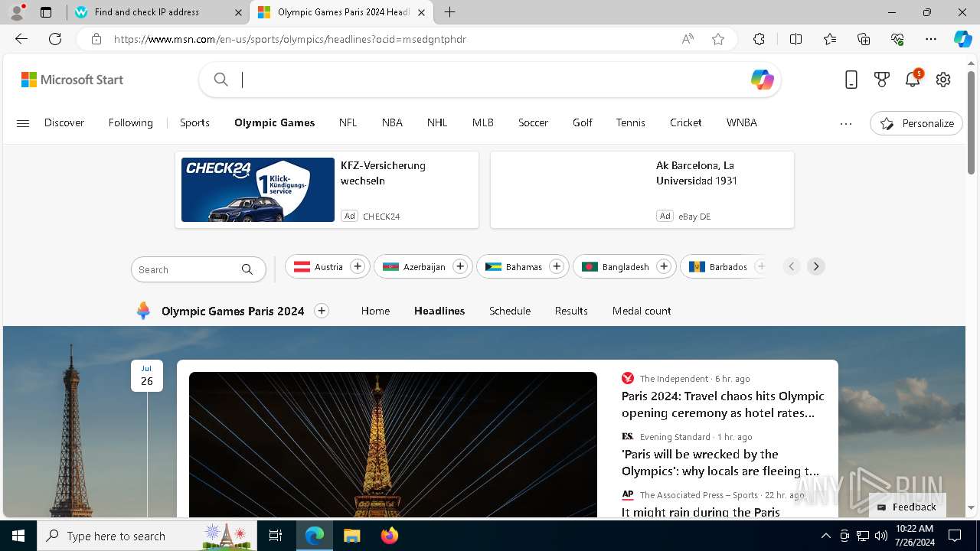Screen dimensions: 980x551
Task: Click the browser address bar URL
Action: (289, 39)
